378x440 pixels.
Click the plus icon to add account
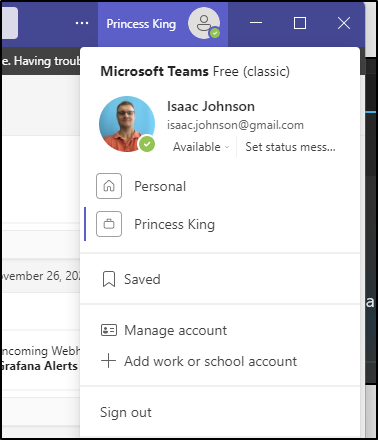tap(108, 361)
